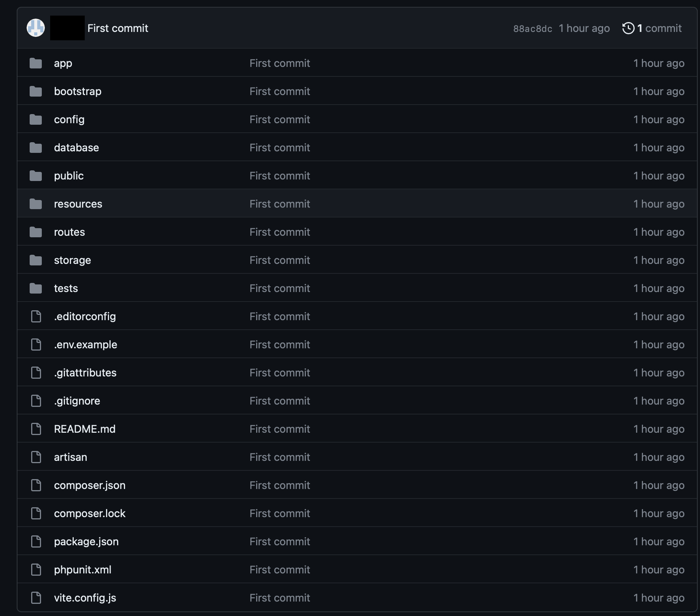
Task: Click First commit next to routes
Action: [x=279, y=232]
